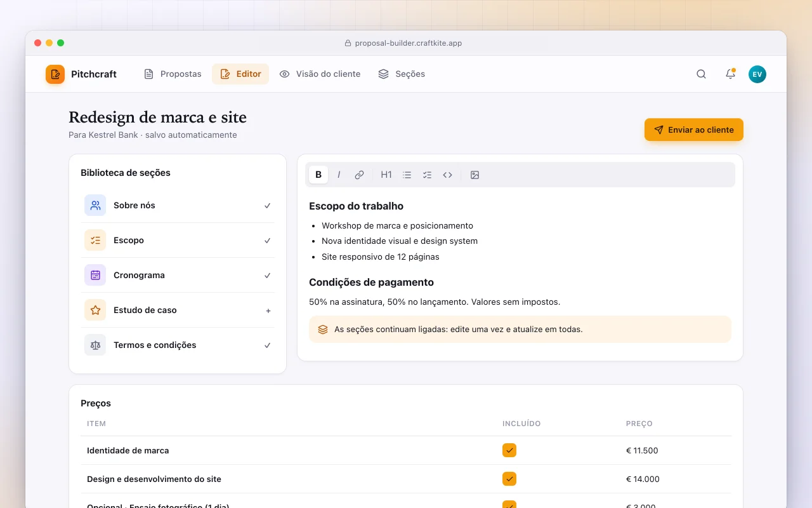This screenshot has width=812, height=508.
Task: Add Estudo de caso with plus icon
Action: click(x=268, y=311)
